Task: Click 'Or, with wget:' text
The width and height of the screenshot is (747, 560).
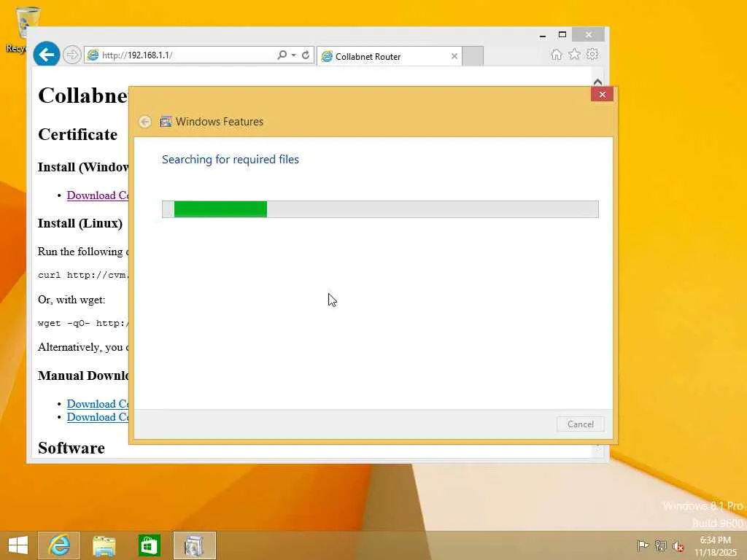Action: (x=71, y=300)
